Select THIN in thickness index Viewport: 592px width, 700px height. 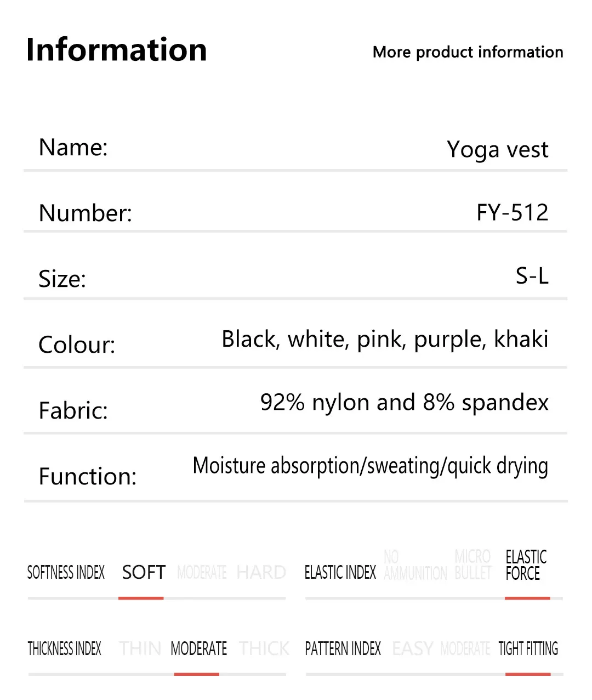[140, 648]
